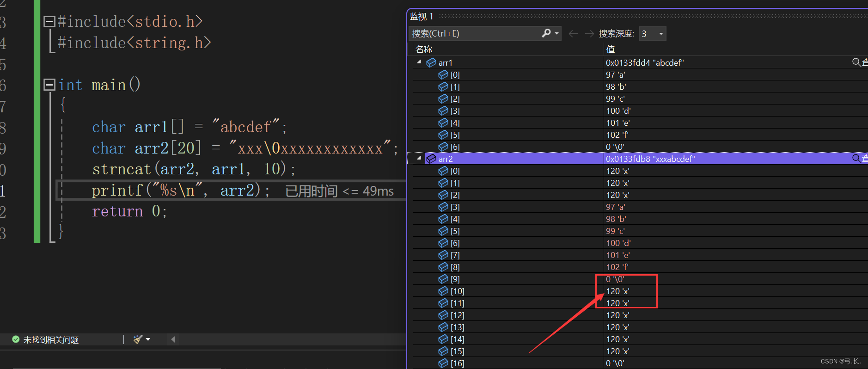Click the arr1 variable icon

[x=431, y=62]
